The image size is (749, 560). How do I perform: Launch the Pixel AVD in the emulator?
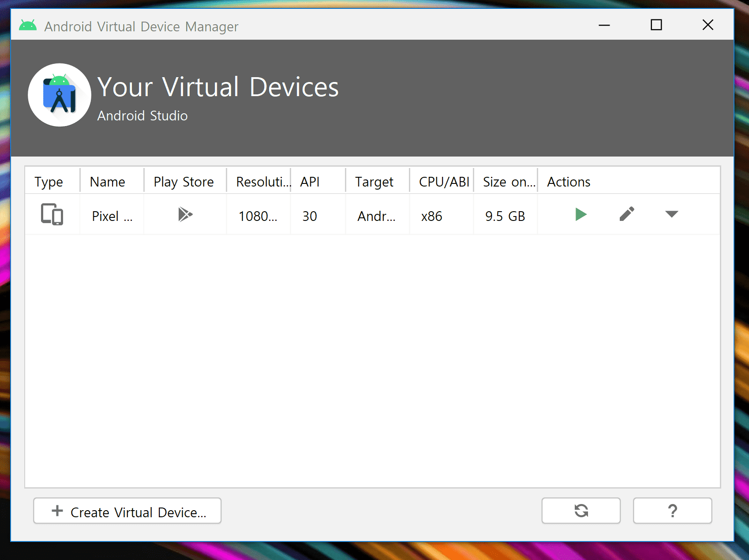581,215
